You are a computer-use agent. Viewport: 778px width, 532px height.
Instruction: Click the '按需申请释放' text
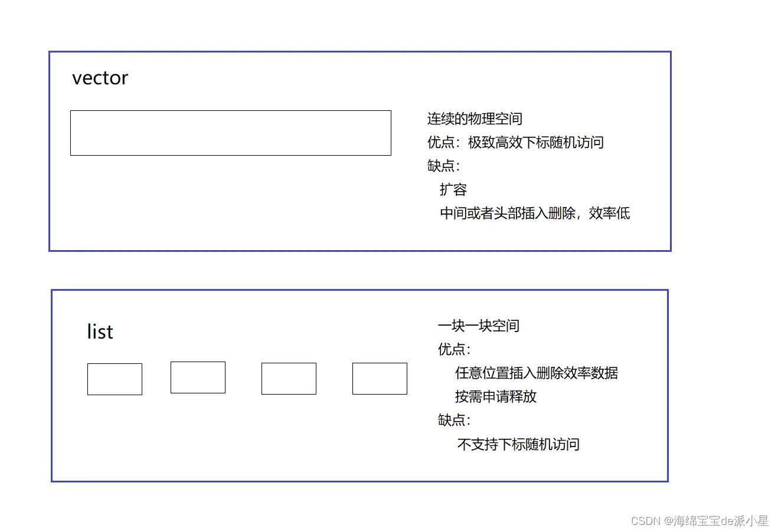click(495, 396)
